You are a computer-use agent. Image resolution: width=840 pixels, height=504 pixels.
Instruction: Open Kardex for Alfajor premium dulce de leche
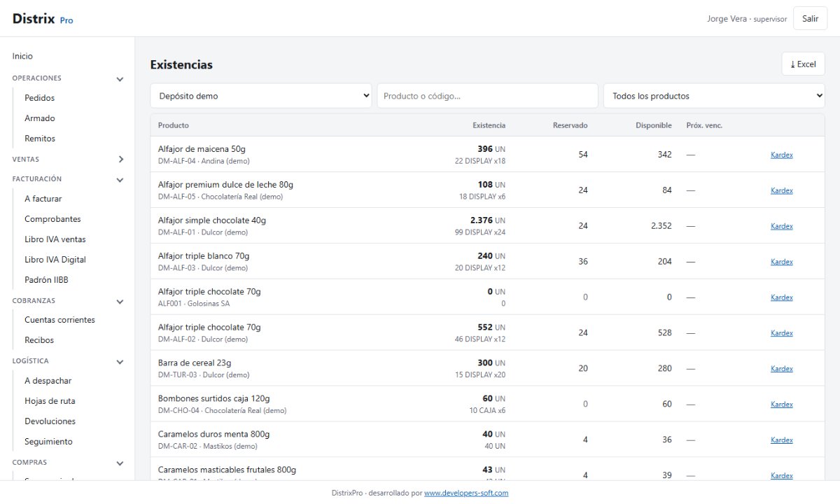tap(782, 190)
